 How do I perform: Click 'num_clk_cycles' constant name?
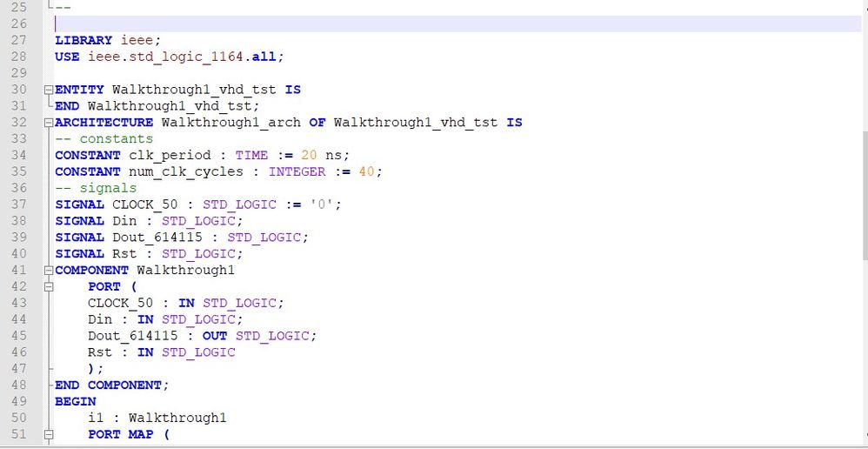[x=186, y=172]
